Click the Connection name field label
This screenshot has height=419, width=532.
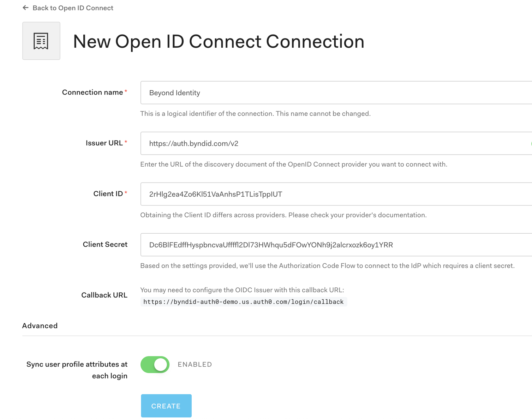(x=92, y=92)
